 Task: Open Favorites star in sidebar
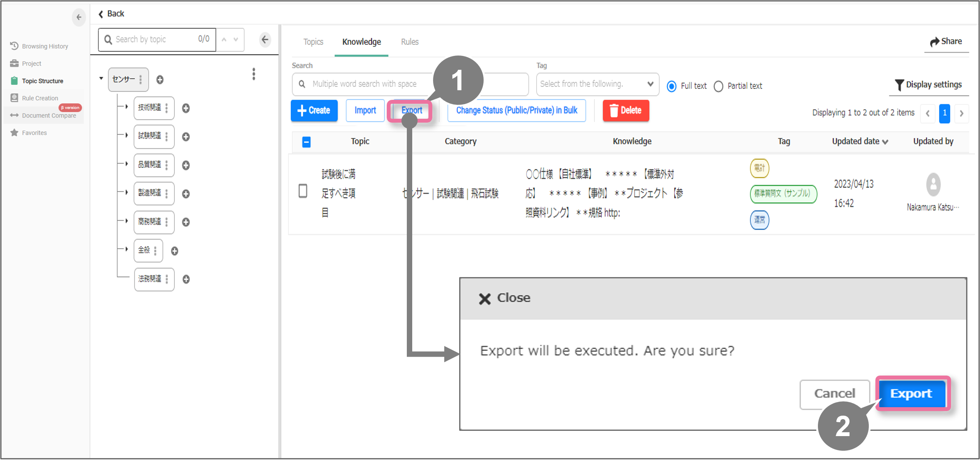coord(15,133)
